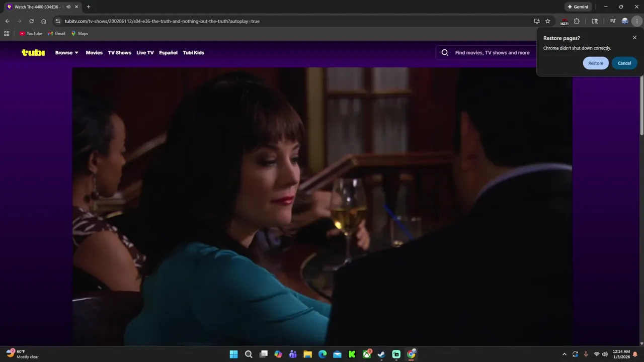
Task: Open the Gemini button in Chrome
Action: click(x=578, y=7)
